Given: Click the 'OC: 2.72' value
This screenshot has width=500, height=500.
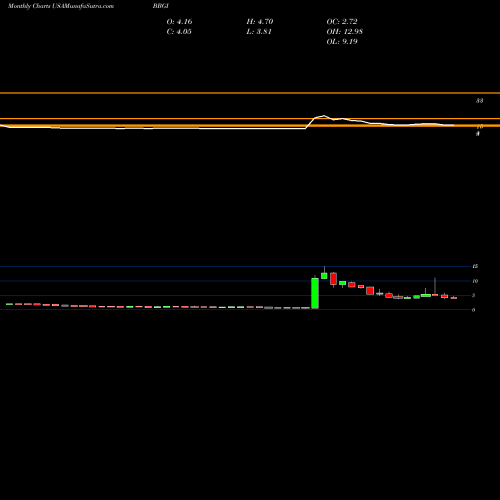Looking at the screenshot, I should pyautogui.click(x=342, y=22).
